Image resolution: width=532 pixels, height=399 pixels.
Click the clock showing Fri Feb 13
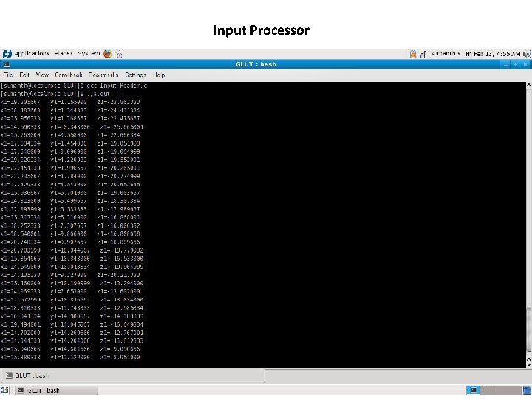click(x=493, y=54)
